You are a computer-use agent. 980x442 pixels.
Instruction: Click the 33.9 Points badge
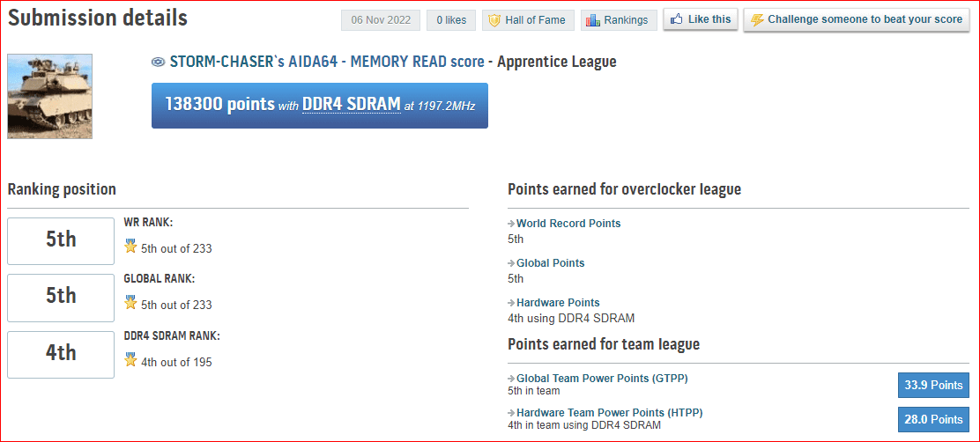click(x=934, y=385)
